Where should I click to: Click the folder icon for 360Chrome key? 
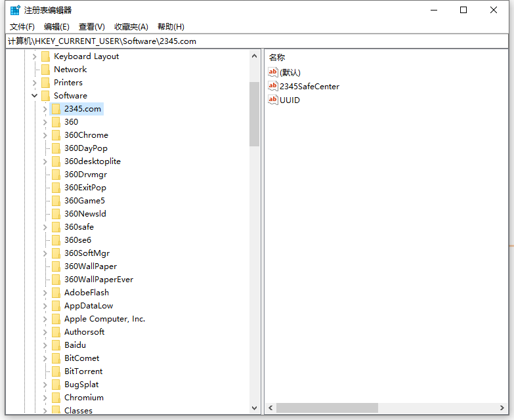coord(56,135)
